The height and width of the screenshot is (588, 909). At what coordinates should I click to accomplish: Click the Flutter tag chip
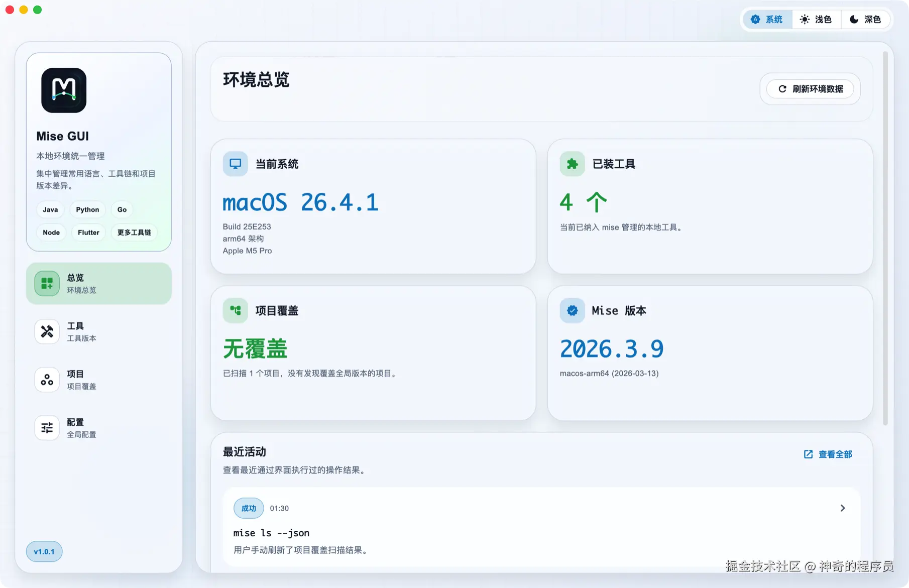tap(88, 232)
